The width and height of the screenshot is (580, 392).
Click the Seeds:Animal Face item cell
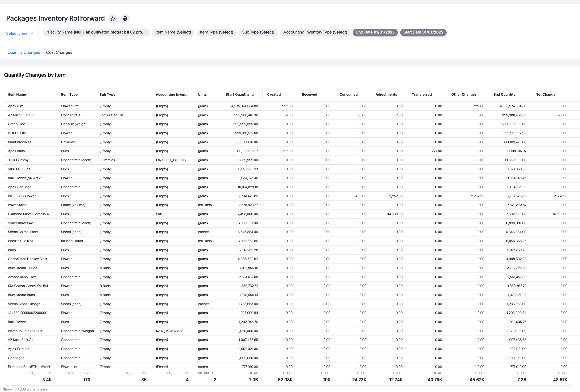[x=30, y=232]
